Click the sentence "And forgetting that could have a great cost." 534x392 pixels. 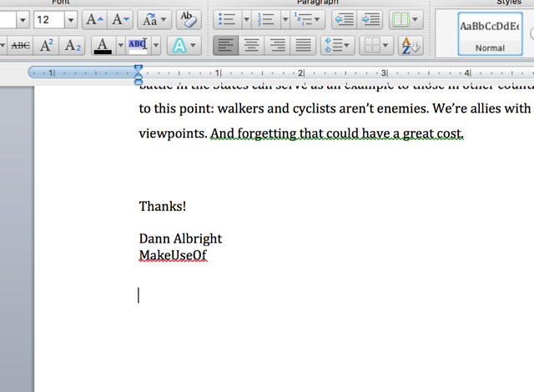pos(337,133)
